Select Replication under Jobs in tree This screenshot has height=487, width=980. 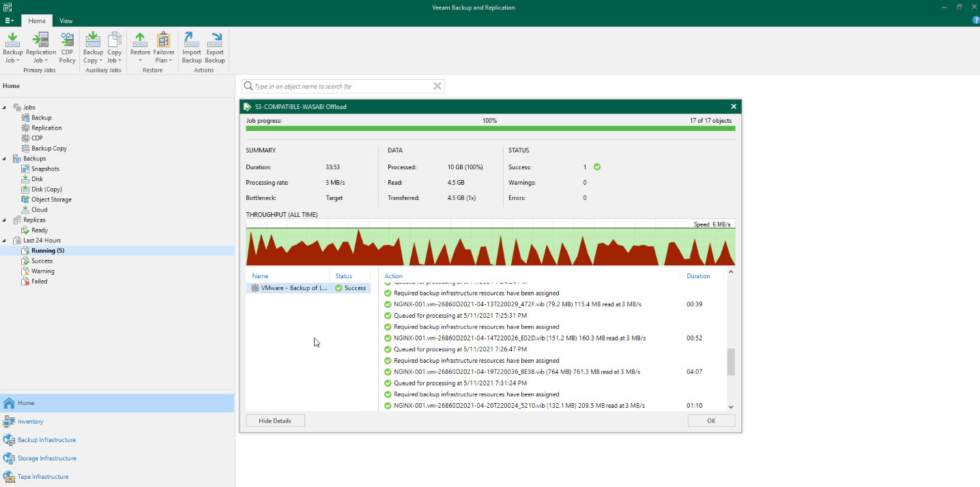46,128
